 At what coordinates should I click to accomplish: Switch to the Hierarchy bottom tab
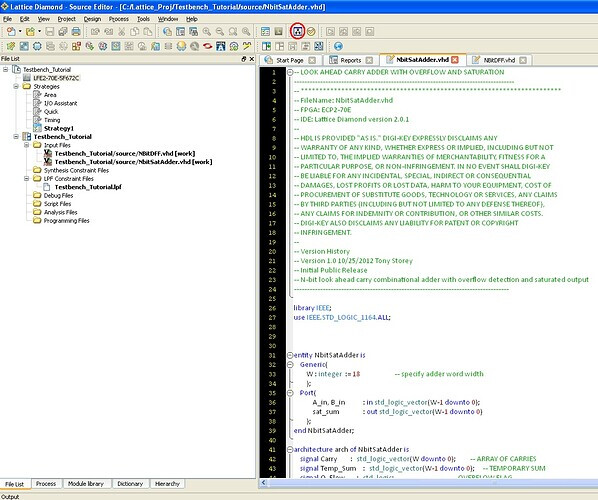coord(167,484)
